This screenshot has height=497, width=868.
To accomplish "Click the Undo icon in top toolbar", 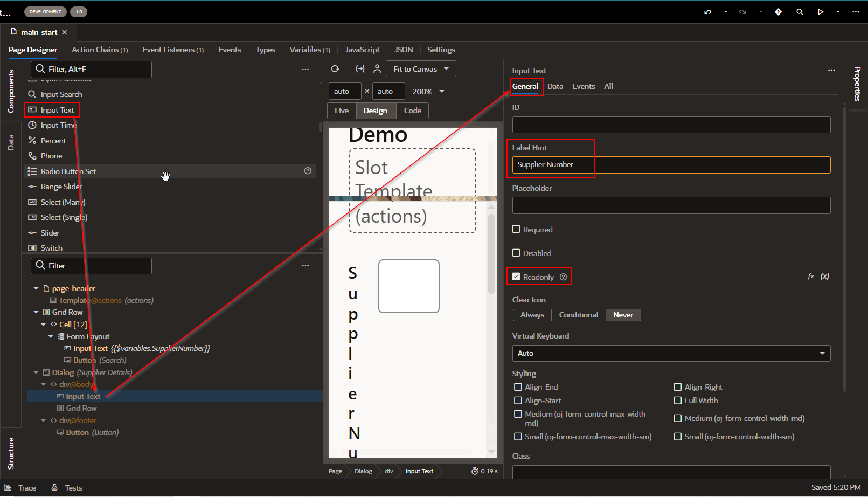I will pos(707,12).
